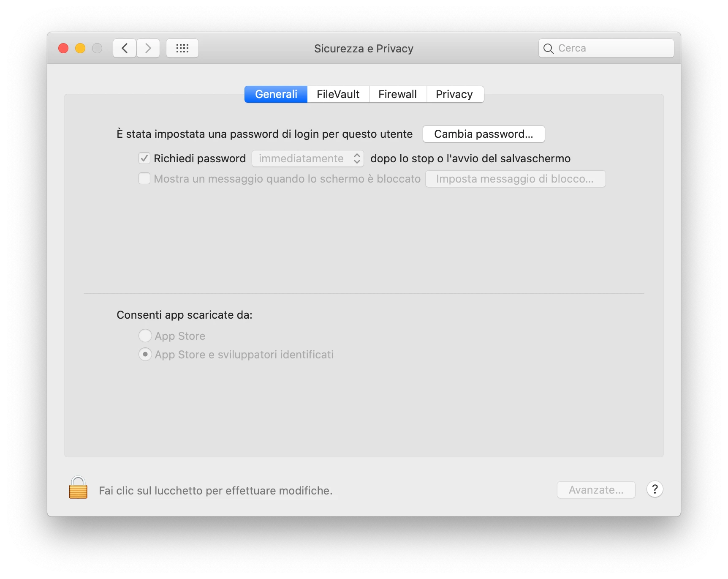This screenshot has height=579, width=728.
Task: Select the App Store radio option
Action: (145, 336)
